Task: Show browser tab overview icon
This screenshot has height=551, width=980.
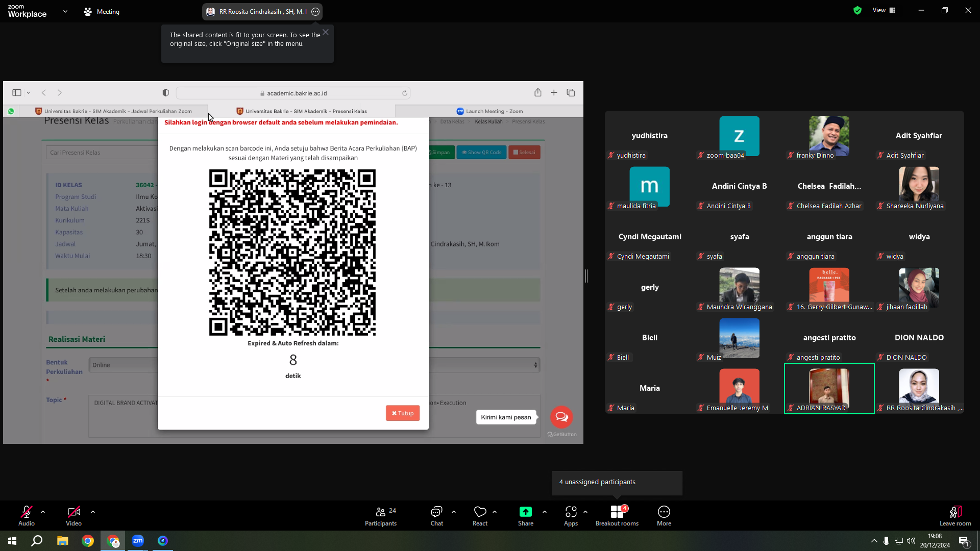Action: point(571,93)
